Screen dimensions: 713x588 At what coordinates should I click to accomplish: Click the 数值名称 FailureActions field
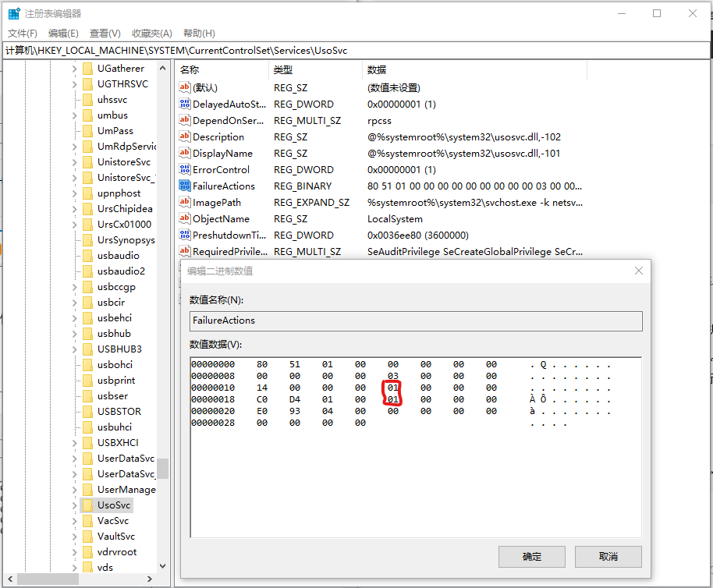pos(416,321)
